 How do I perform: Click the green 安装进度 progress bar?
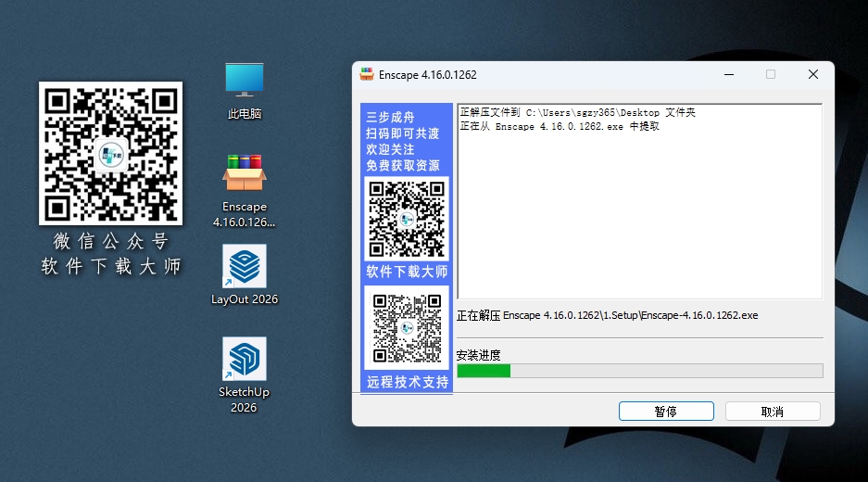coord(640,371)
